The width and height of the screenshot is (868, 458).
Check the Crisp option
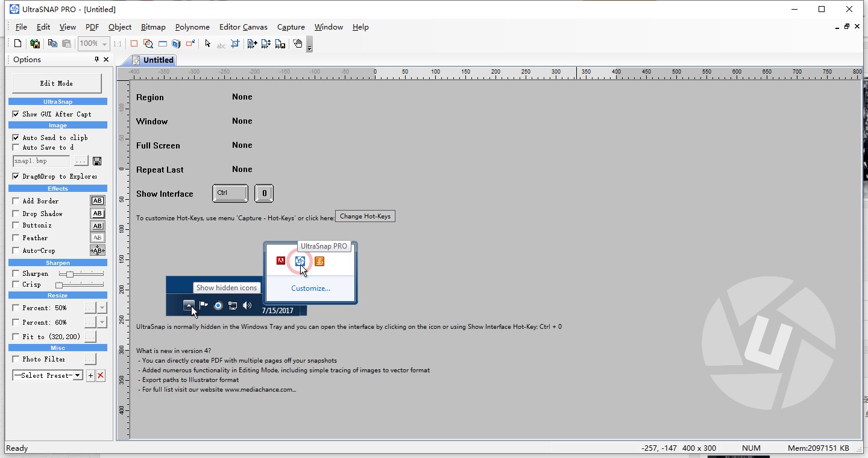pos(16,284)
